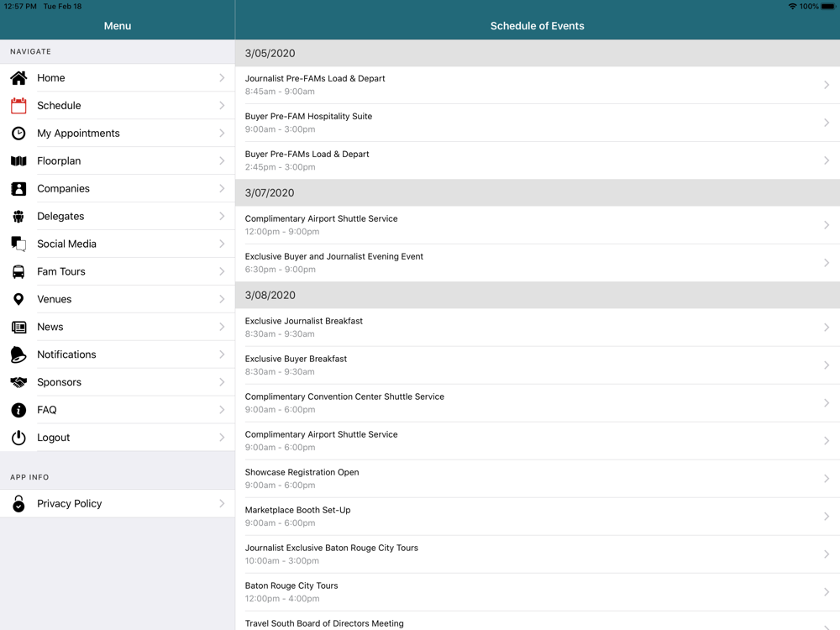Tap the Delegates people icon
Viewport: 840px width, 630px height.
coord(18,217)
